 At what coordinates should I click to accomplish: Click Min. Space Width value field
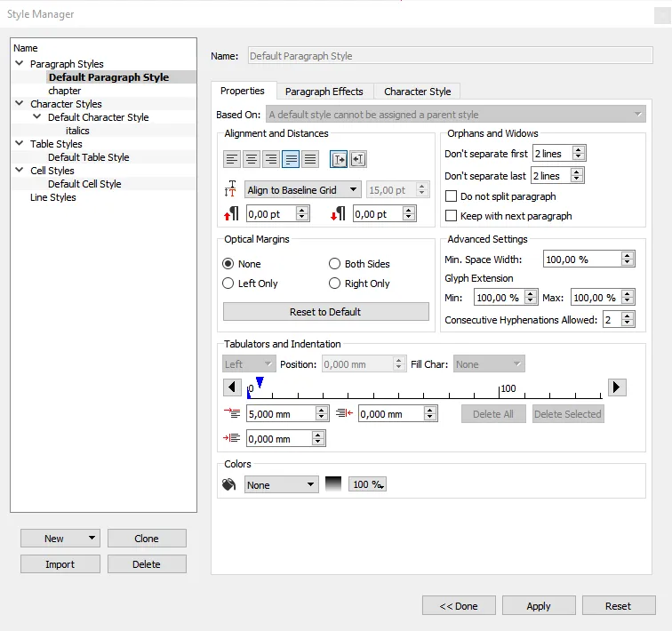[582, 260]
